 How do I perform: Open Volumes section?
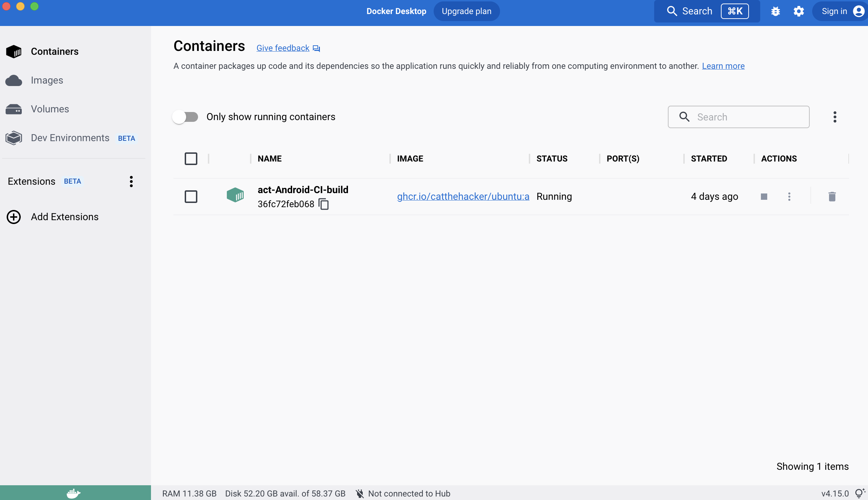[50, 109]
